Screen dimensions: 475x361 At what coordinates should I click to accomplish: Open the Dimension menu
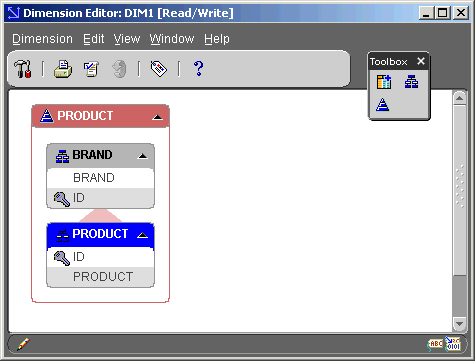coord(42,39)
